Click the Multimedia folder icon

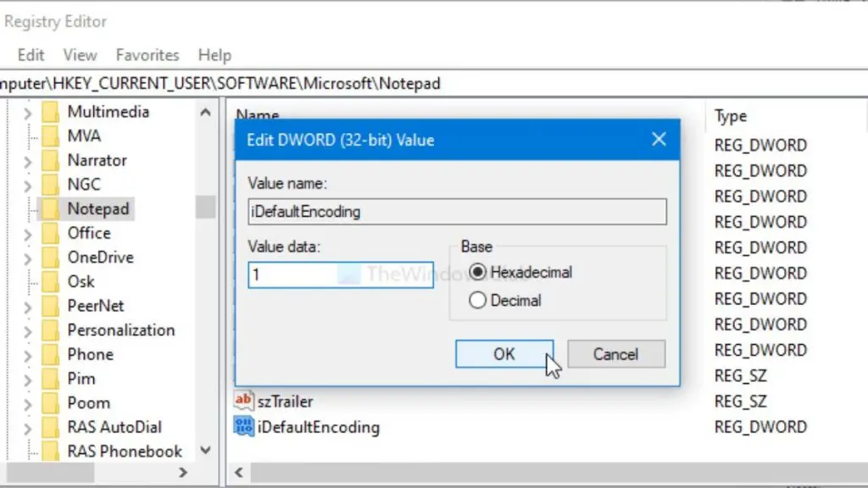50,112
